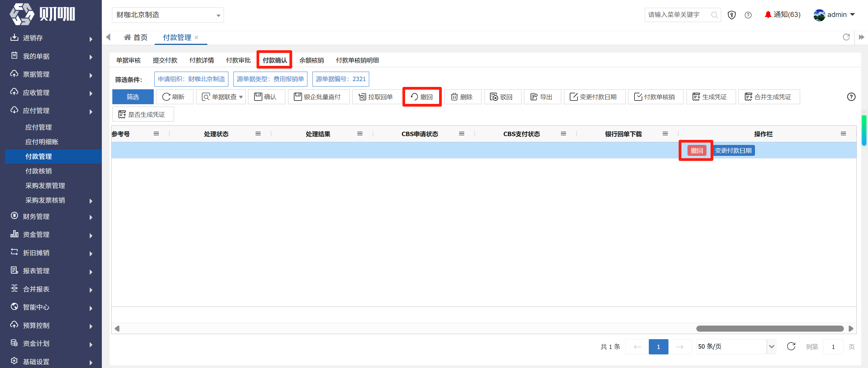The height and width of the screenshot is (368, 868).
Task: Click the tab bar refresh icon
Action: [x=846, y=37]
